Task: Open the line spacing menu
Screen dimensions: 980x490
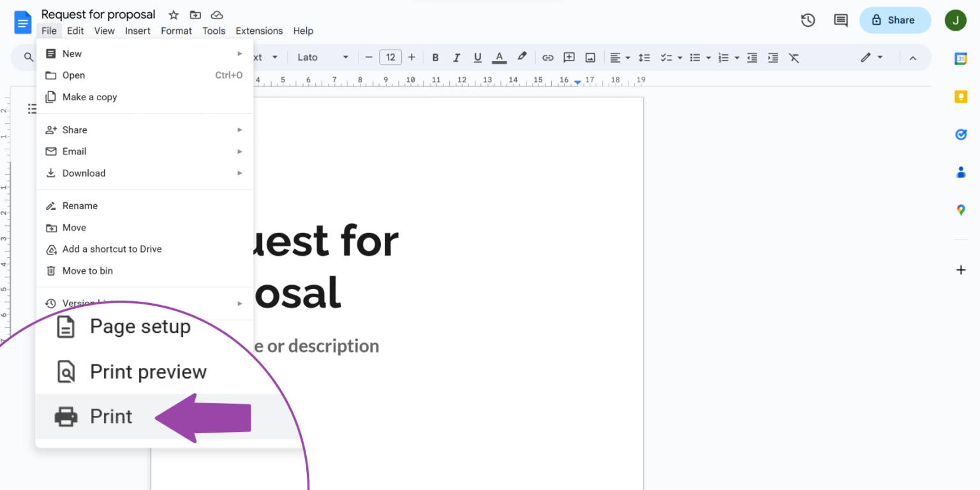Action: pos(644,57)
